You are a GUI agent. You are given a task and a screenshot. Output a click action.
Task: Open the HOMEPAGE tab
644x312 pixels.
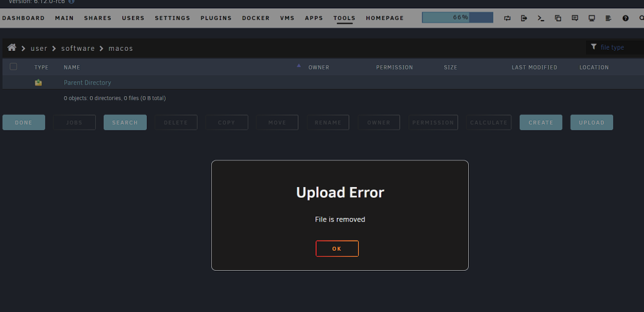pyautogui.click(x=385, y=18)
